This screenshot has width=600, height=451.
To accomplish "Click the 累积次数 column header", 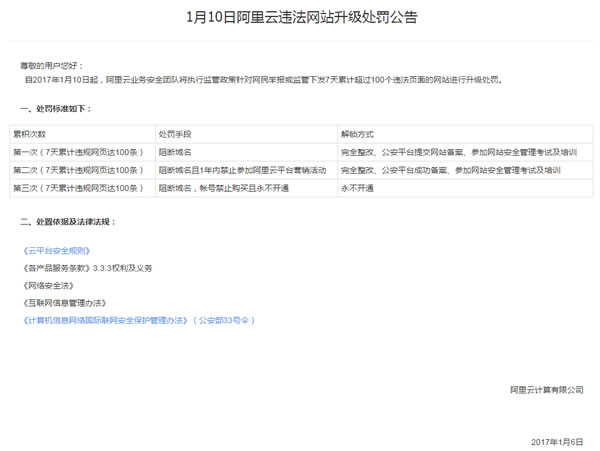I will coord(30,133).
